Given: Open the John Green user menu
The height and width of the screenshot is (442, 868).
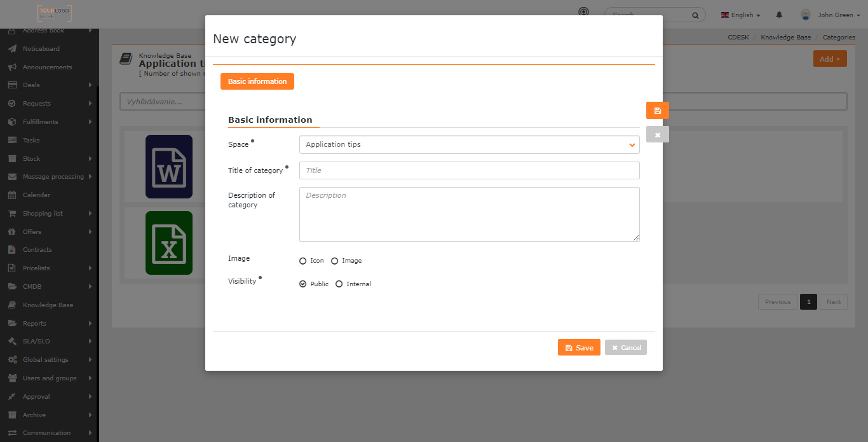Looking at the screenshot, I should click(831, 15).
